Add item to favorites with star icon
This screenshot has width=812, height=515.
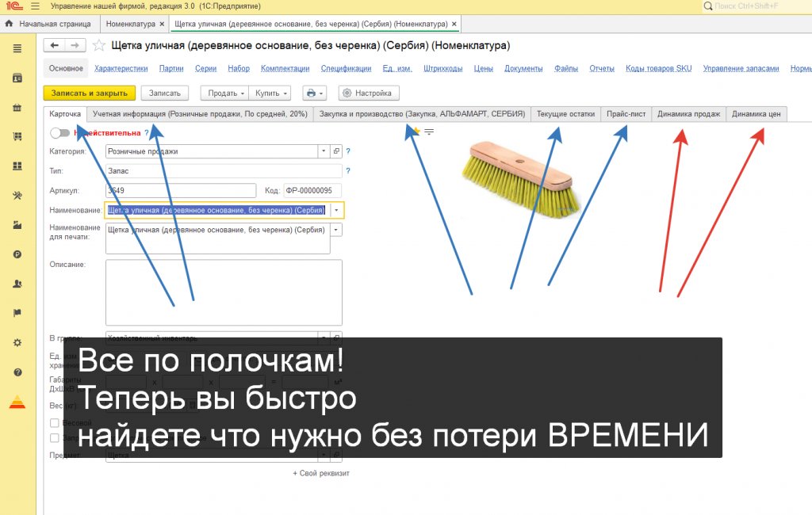click(x=98, y=45)
